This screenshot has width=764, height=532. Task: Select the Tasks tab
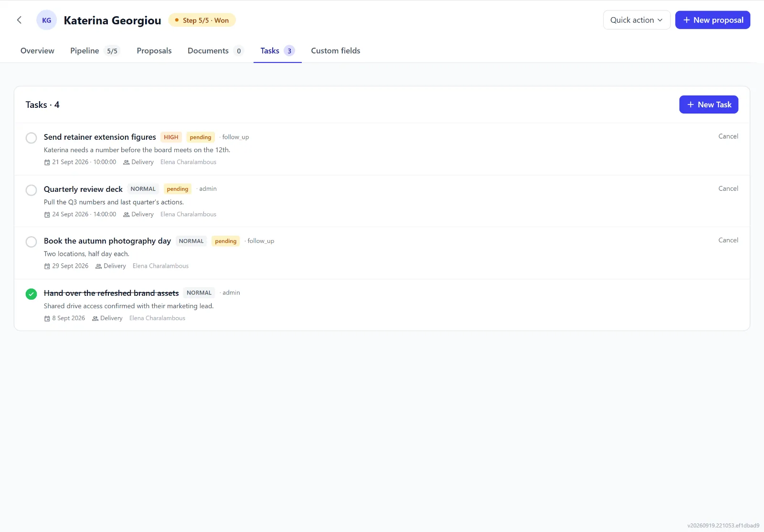(277, 51)
